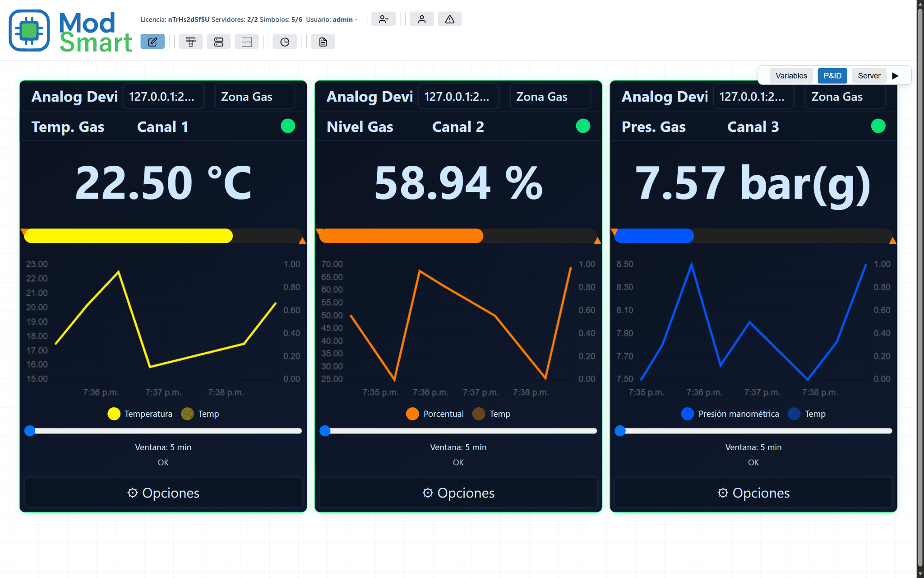The width and height of the screenshot is (924, 578).
Task: Expand panel with the play arrow
Action: (896, 76)
